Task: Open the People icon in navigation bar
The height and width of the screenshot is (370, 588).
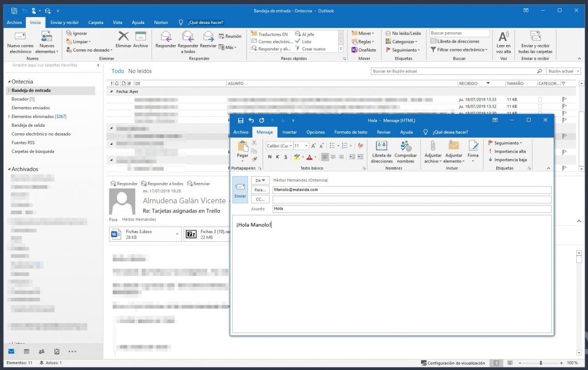Action: pyautogui.click(x=42, y=351)
